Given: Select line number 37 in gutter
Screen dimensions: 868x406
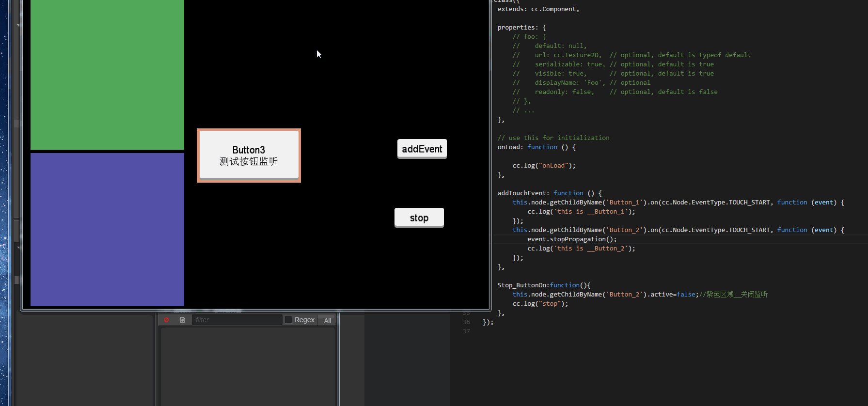Looking at the screenshot, I should click(x=466, y=331).
